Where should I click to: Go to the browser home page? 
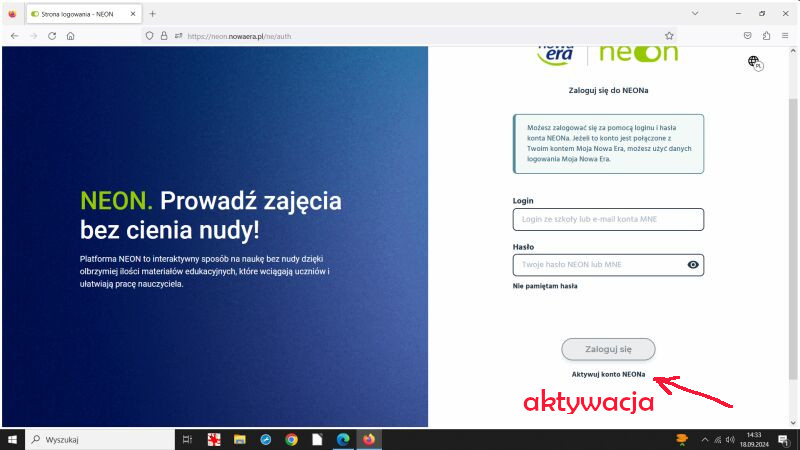click(70, 36)
